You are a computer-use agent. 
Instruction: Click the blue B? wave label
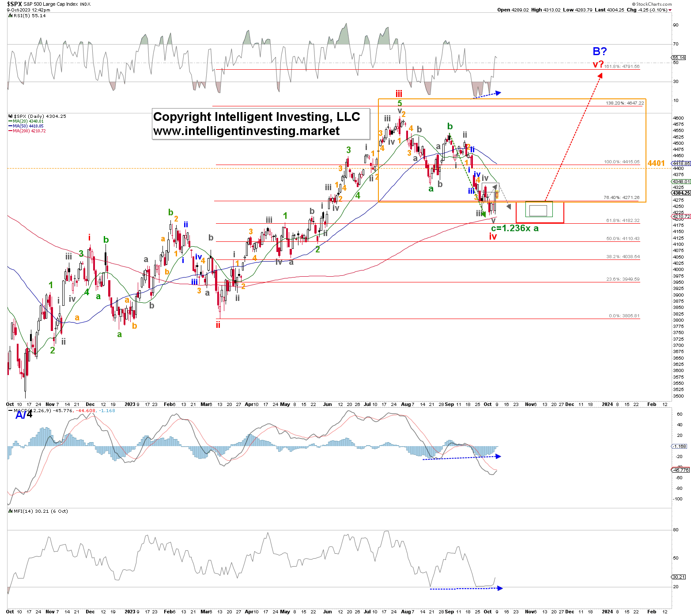coord(600,52)
